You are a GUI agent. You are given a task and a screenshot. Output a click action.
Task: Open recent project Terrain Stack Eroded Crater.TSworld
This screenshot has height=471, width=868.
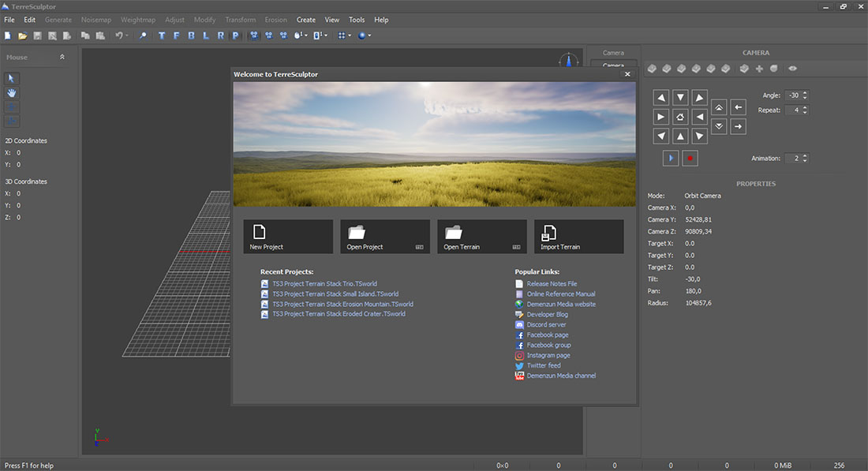[339, 314]
